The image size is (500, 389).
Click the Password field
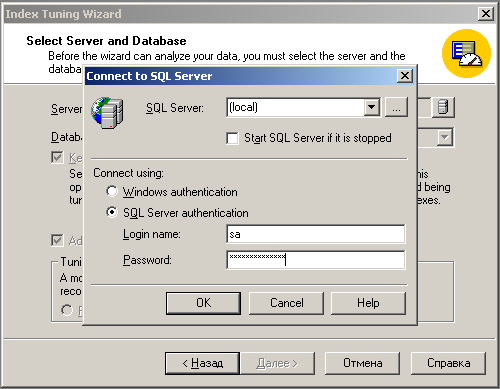pos(316,260)
